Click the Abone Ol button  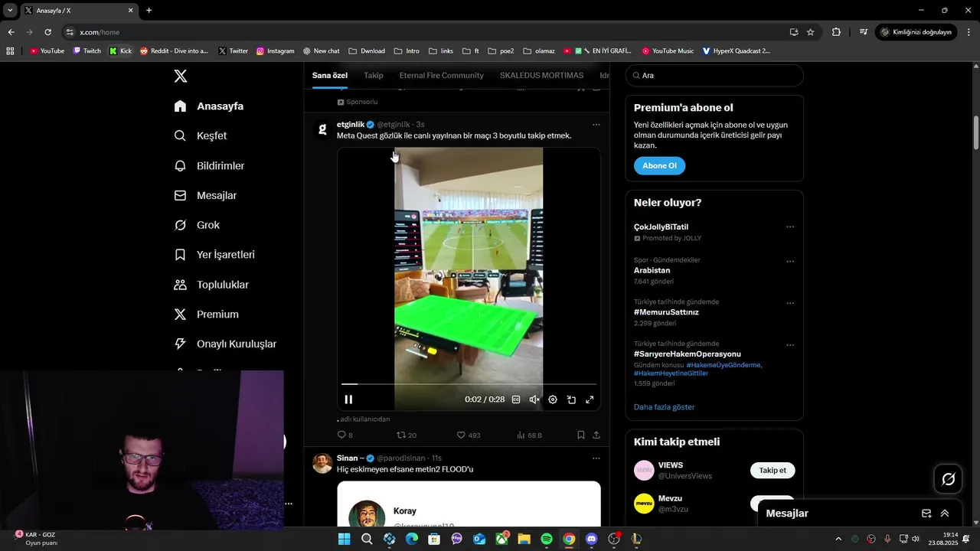(x=659, y=166)
